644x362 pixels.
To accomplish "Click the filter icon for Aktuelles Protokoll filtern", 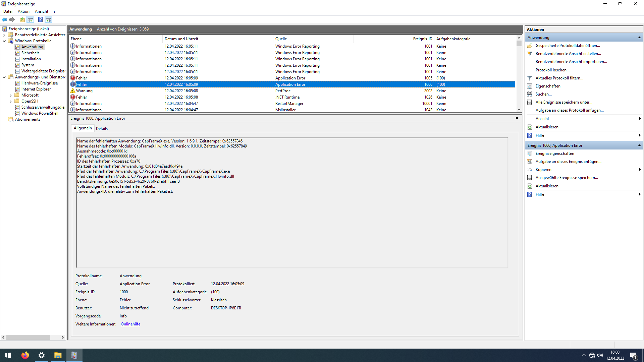I will [530, 78].
